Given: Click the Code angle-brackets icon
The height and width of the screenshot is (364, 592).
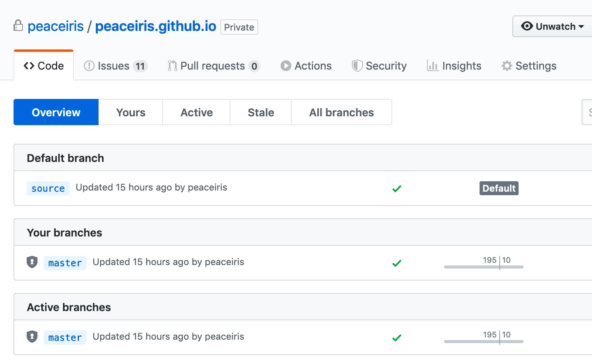Looking at the screenshot, I should 28,66.
